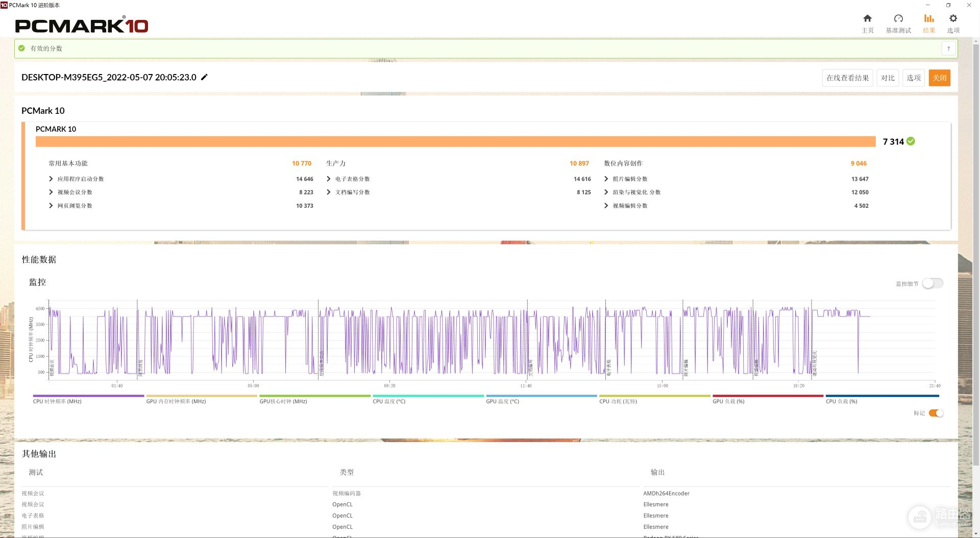Minimize the PCMark 10 window

(x=927, y=5)
